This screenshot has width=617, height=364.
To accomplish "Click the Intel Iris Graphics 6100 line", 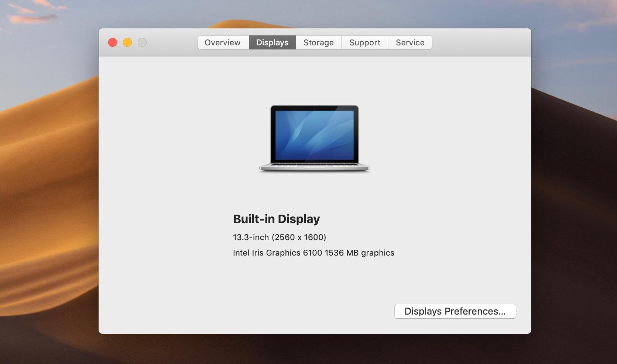I will [313, 253].
